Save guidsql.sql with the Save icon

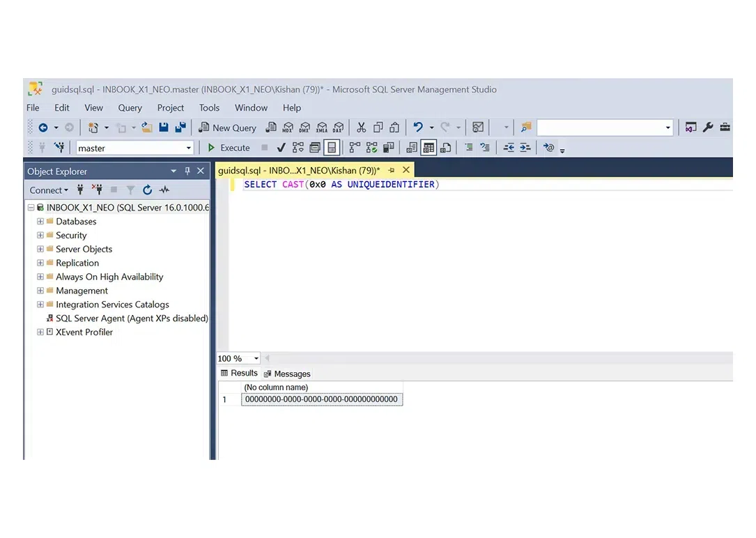coord(164,128)
